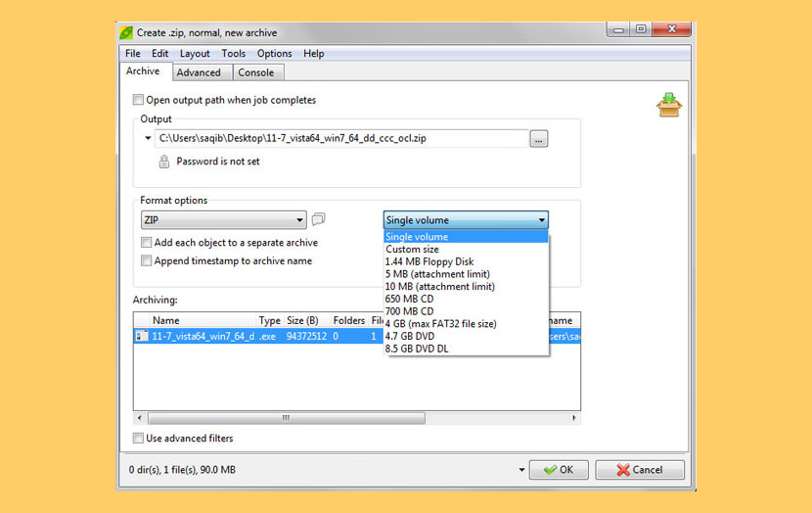Select 650 MB CD option
The height and width of the screenshot is (513, 812).
[x=466, y=299]
